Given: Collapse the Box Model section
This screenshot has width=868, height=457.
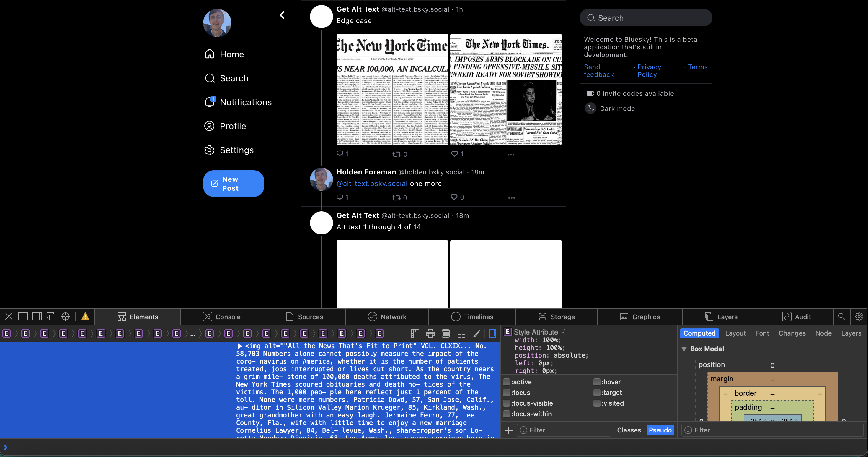Looking at the screenshot, I should [x=684, y=349].
